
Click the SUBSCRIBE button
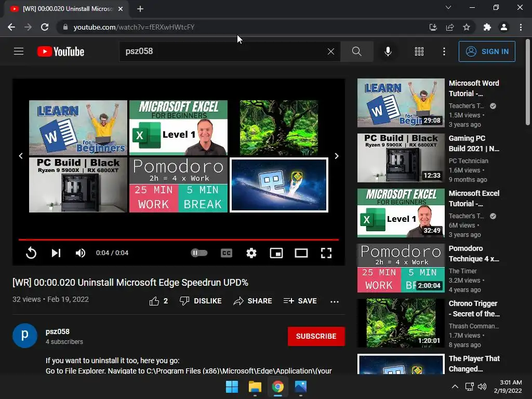coord(316,336)
